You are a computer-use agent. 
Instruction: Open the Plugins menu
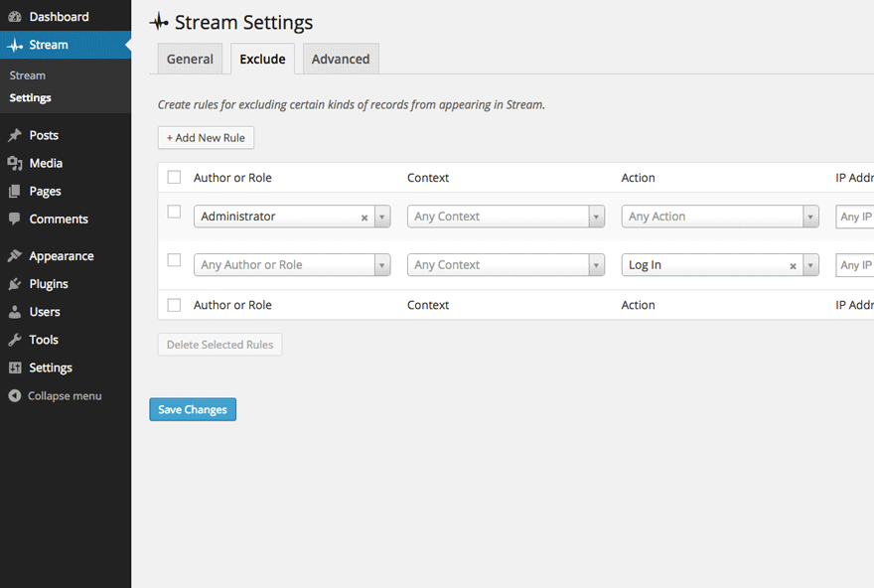(66, 284)
